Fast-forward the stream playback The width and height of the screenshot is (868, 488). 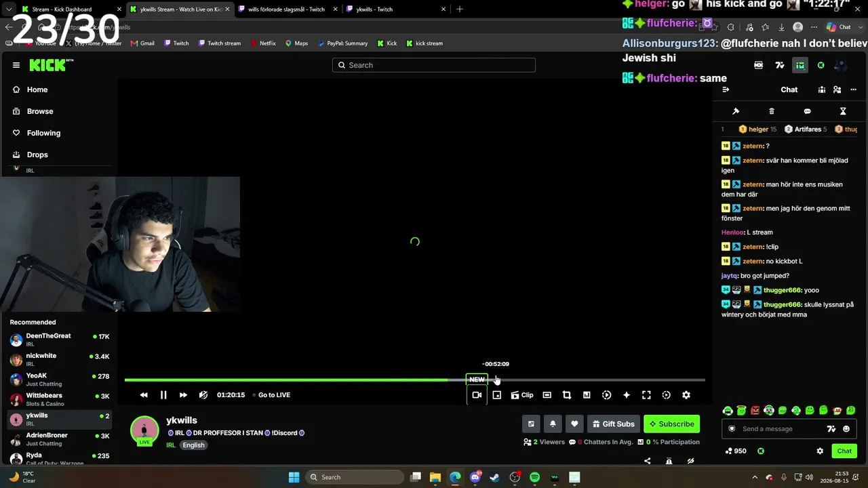click(183, 395)
